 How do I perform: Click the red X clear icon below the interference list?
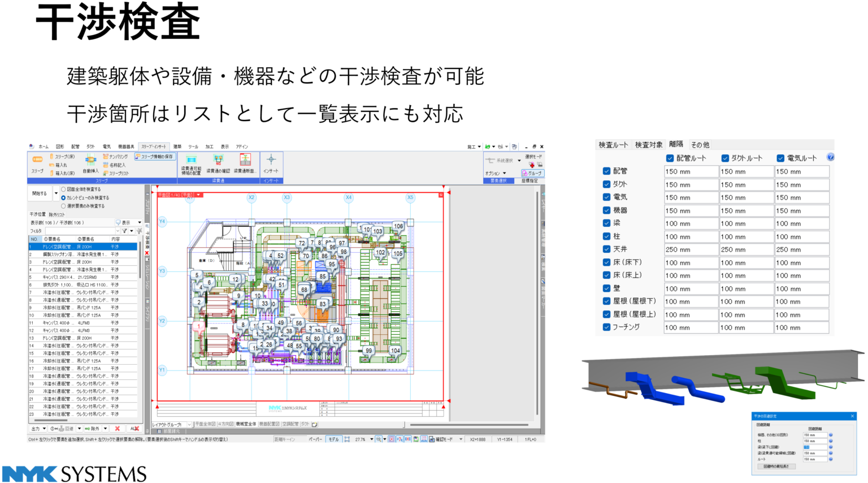(x=117, y=429)
